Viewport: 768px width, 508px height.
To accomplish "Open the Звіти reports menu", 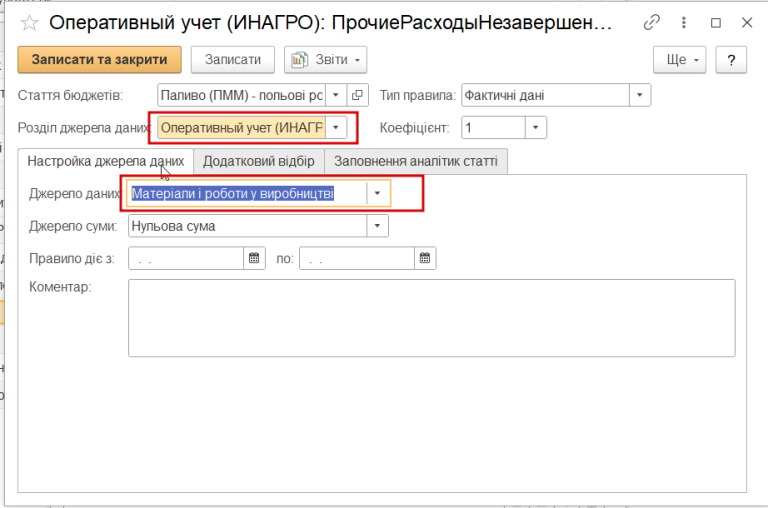I will (x=325, y=60).
